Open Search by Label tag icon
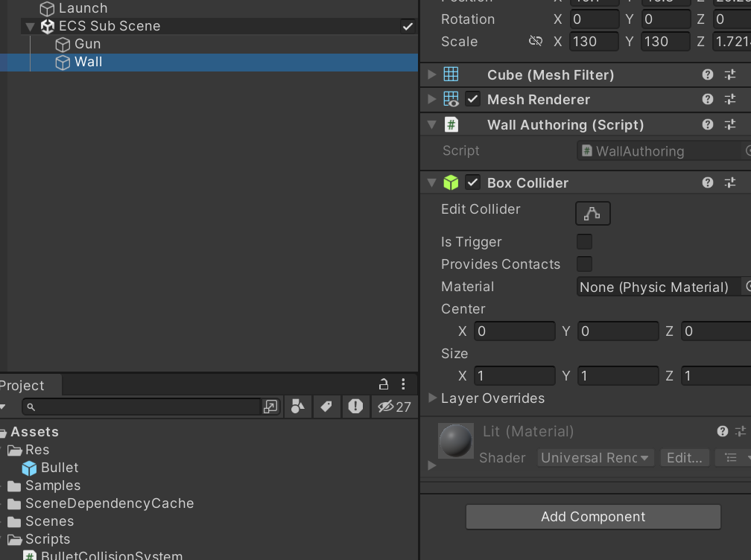The height and width of the screenshot is (560, 751). pos(326,407)
